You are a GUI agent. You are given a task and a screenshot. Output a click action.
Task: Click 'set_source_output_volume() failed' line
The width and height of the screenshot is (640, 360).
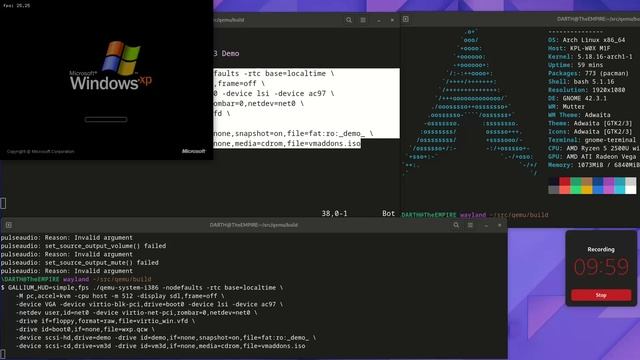click(83, 246)
